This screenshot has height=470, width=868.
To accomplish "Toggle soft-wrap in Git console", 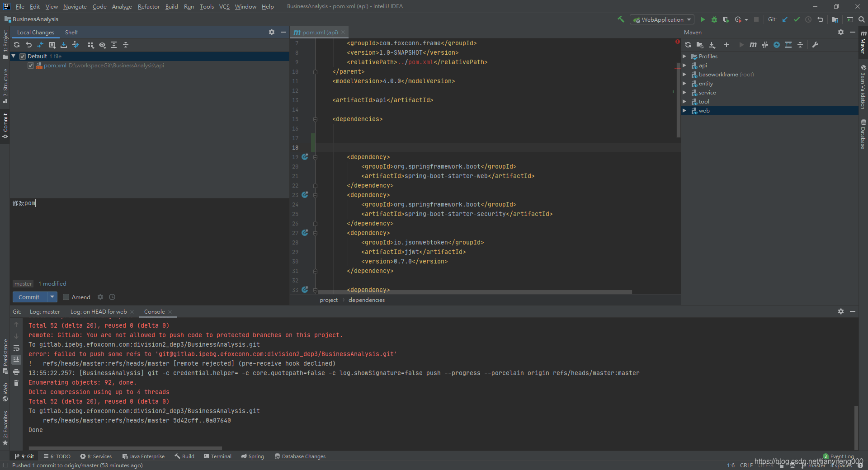I will coord(16,348).
